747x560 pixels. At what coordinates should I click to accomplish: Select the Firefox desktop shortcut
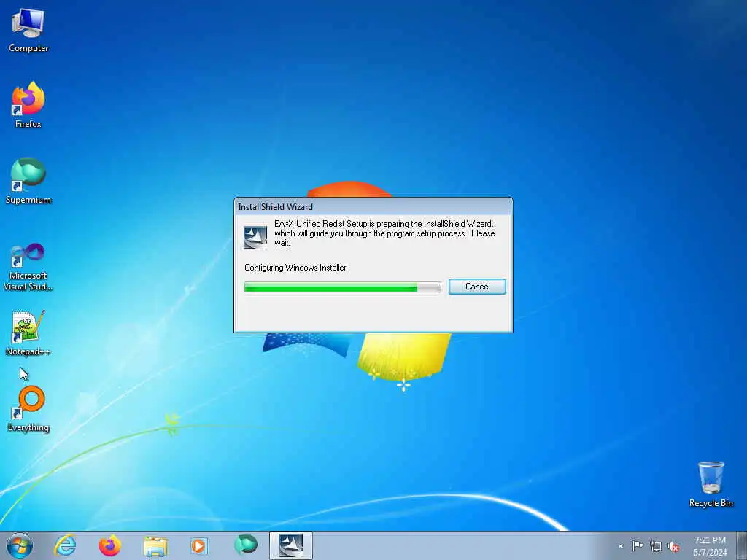pyautogui.click(x=28, y=105)
